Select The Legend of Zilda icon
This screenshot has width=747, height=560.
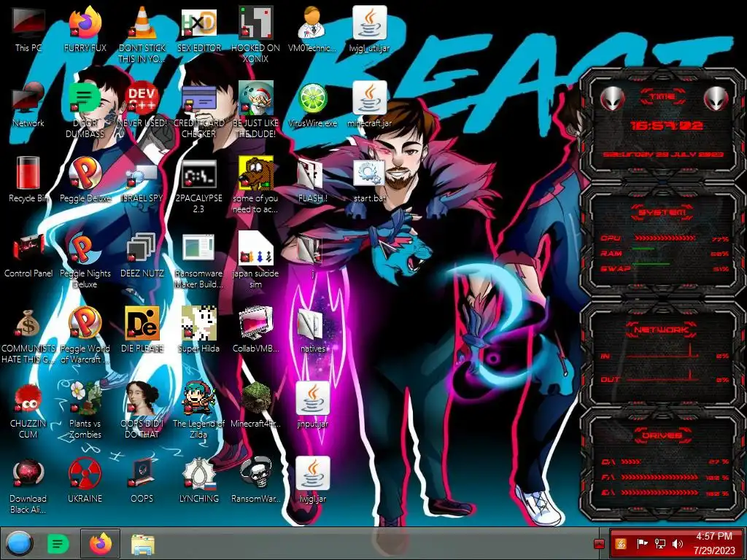click(x=198, y=410)
